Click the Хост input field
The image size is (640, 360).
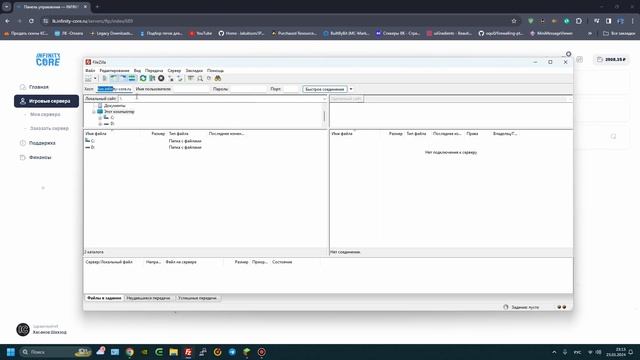pos(114,89)
